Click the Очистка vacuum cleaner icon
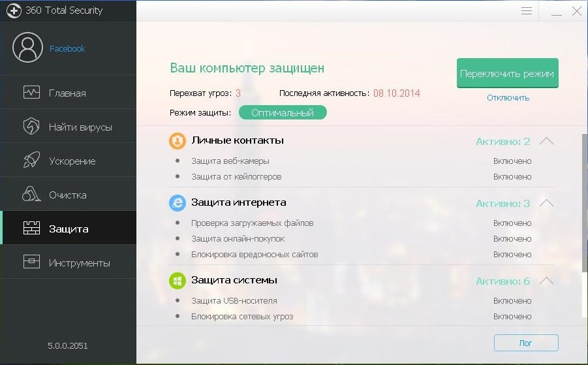Screen dimensions: 588x365 click(31, 194)
